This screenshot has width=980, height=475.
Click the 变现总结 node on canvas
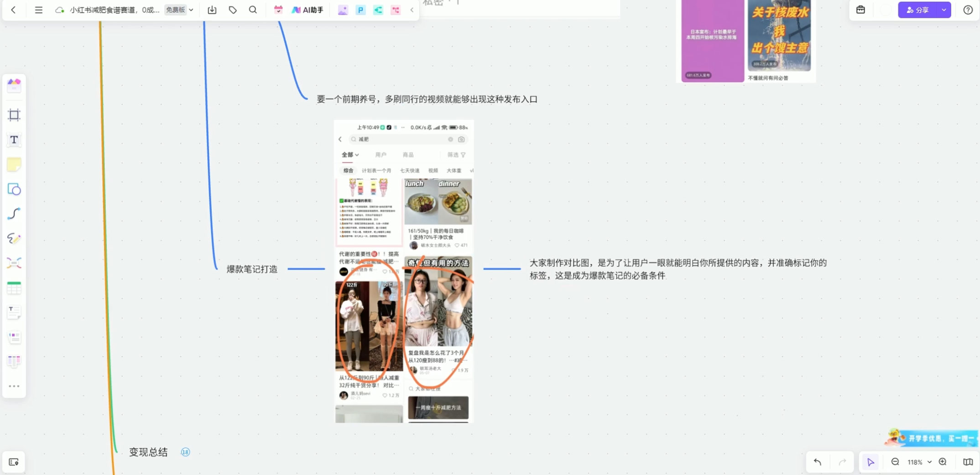pyautogui.click(x=148, y=452)
